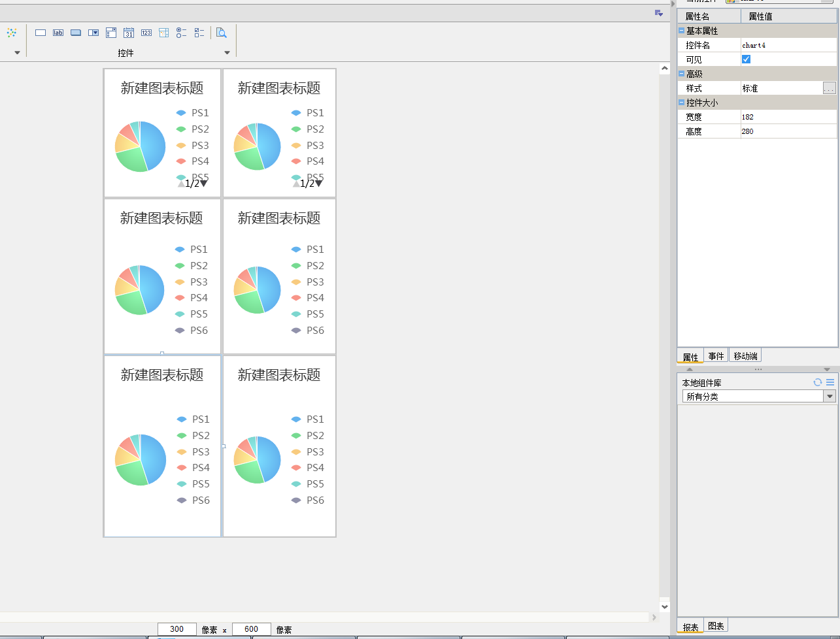Pick the checkbox group widget icon
840x639 pixels.
199,33
